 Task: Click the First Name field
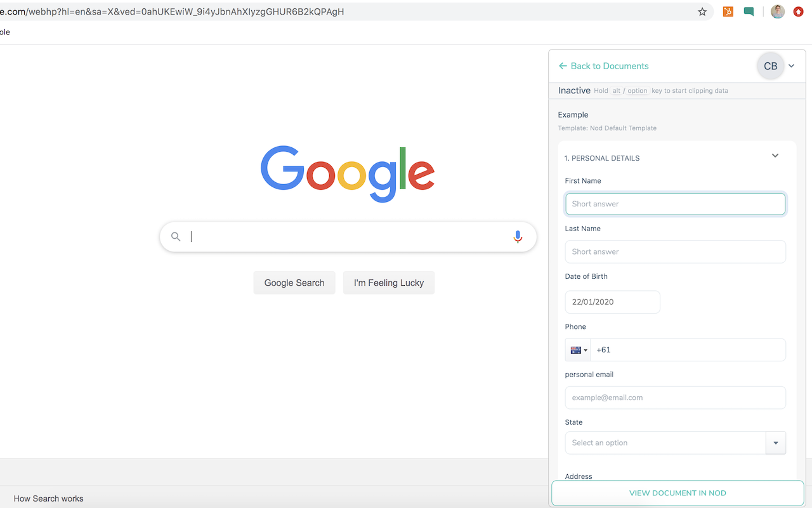676,204
